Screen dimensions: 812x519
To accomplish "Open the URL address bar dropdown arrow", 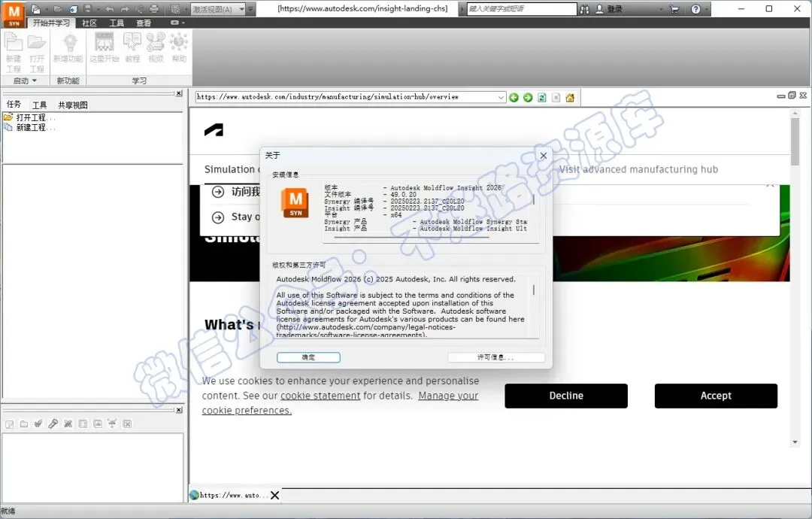I will 500,97.
